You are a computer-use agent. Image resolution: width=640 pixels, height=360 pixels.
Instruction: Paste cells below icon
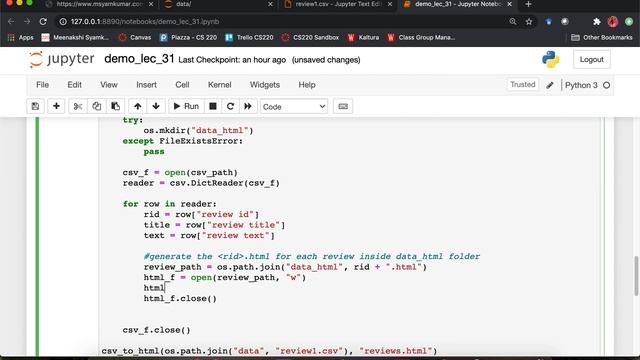coord(116,106)
